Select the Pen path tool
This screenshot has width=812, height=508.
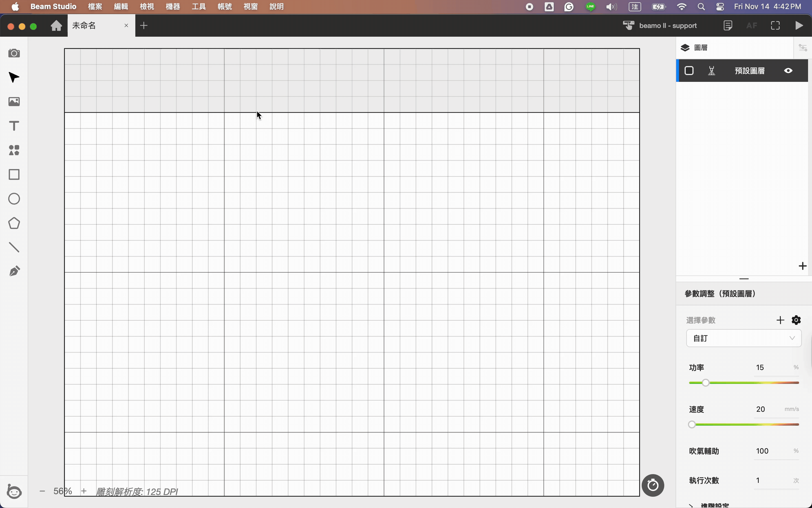14,271
